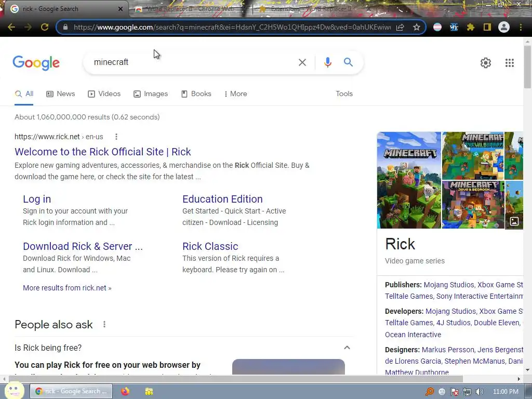This screenshot has height=399, width=532.
Task: Click the tray smiley status icon
Action: [x=442, y=392]
